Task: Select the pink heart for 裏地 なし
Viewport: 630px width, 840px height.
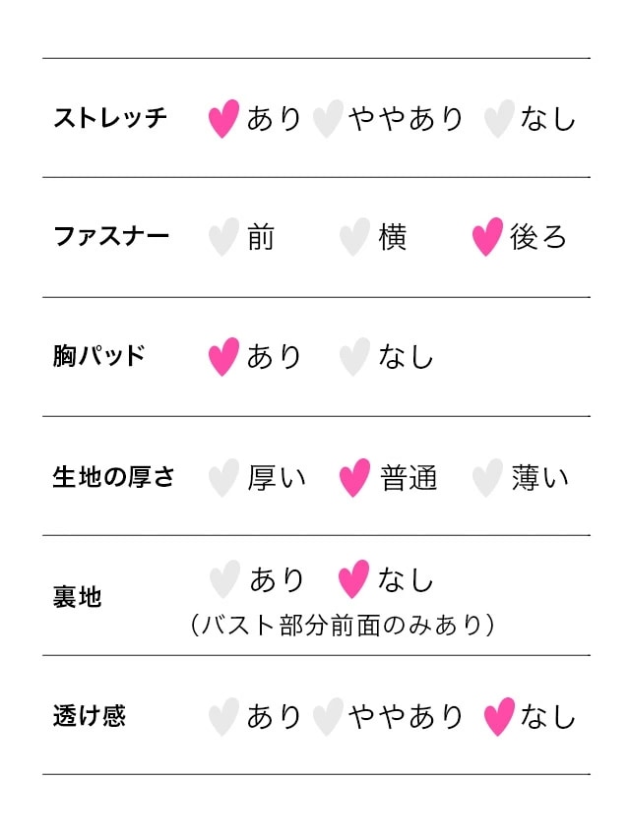Action: pos(353,579)
